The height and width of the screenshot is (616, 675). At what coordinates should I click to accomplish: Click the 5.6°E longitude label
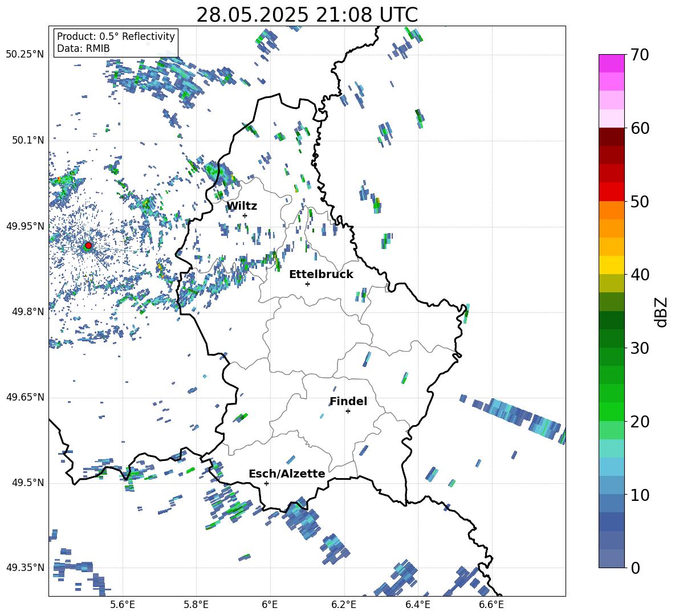point(123,605)
